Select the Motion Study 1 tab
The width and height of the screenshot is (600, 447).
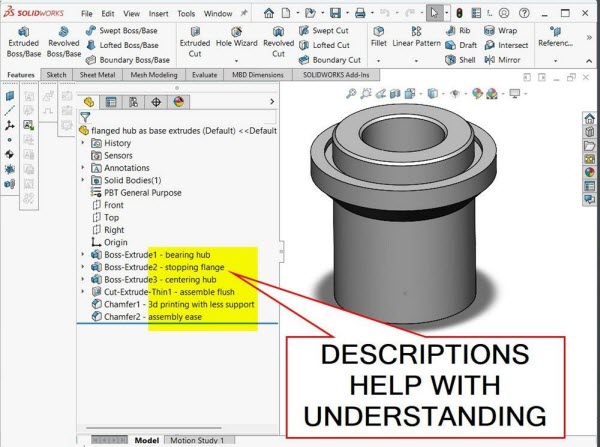[197, 440]
